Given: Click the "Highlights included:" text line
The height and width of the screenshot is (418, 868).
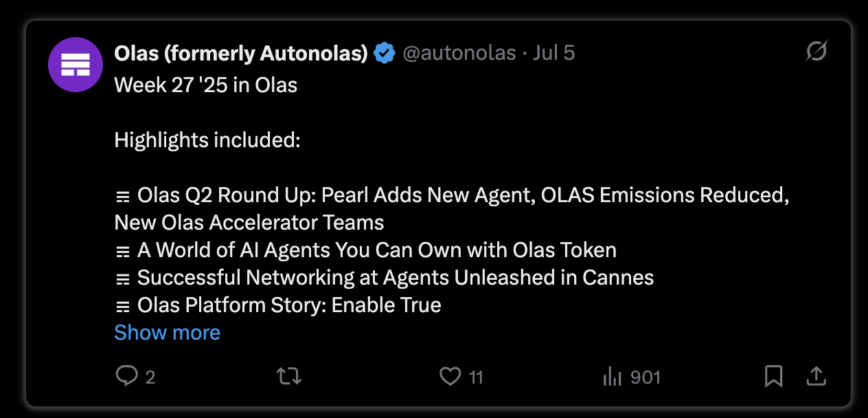Looking at the screenshot, I should pos(207,140).
